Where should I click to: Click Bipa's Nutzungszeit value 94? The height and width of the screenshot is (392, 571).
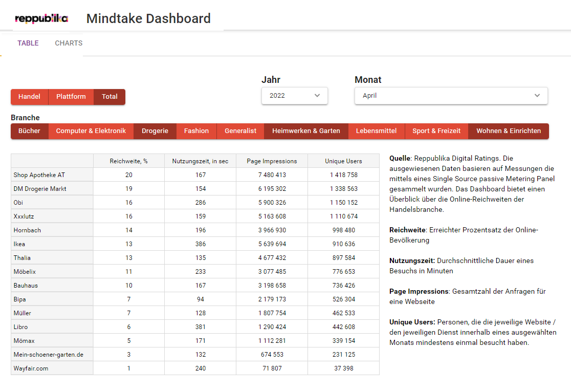(x=201, y=299)
